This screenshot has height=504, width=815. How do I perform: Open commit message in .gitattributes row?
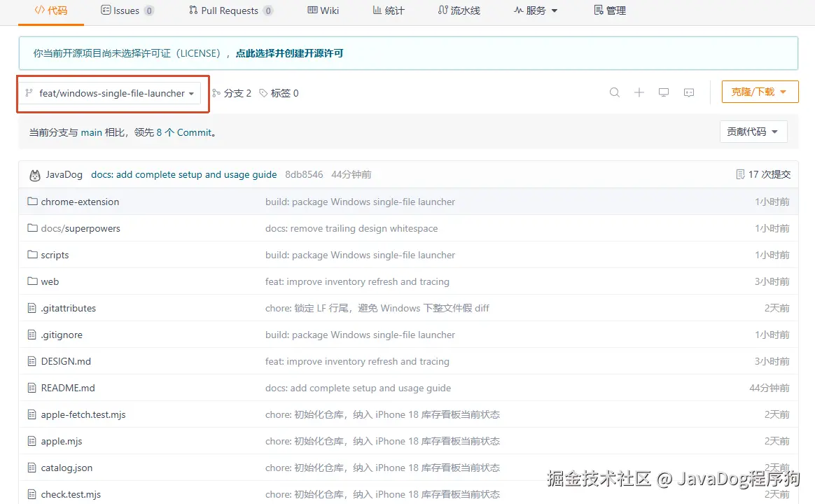(x=377, y=308)
